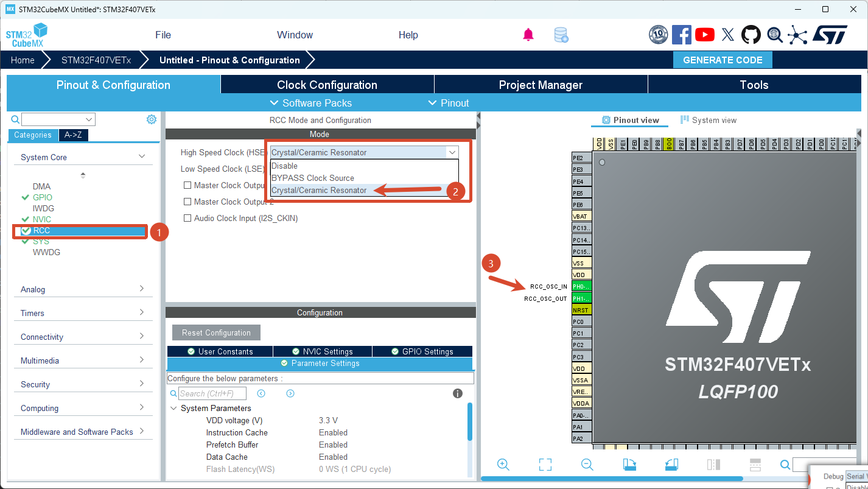The image size is (868, 489).
Task: Click the horizontal split view icon
Action: tap(755, 465)
